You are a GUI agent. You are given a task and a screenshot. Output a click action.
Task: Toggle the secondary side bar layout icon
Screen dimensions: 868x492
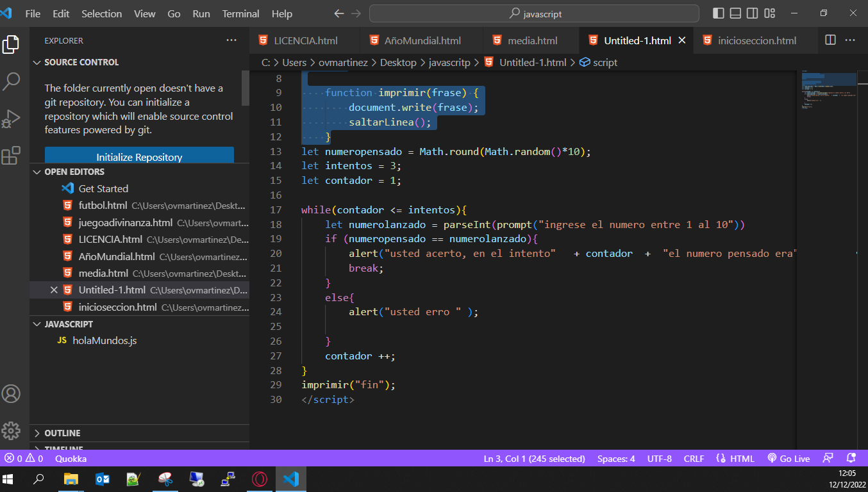tap(753, 13)
